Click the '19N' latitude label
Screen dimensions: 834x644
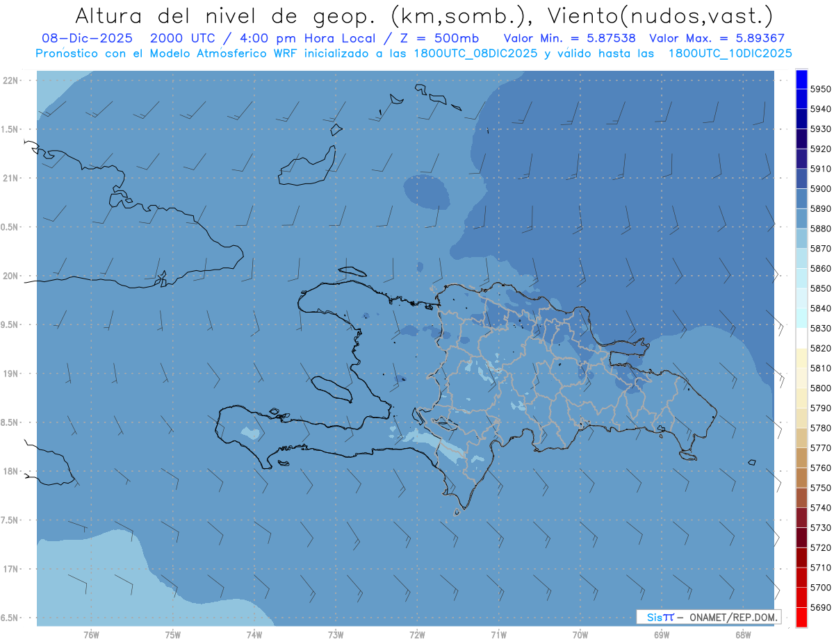(x=11, y=374)
